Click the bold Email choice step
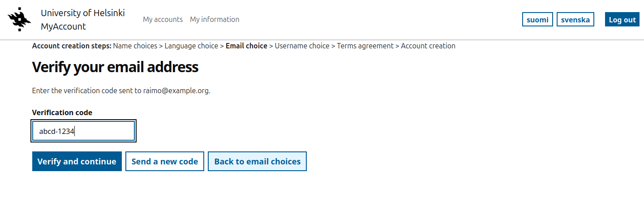This screenshot has height=224, width=644. (246, 46)
